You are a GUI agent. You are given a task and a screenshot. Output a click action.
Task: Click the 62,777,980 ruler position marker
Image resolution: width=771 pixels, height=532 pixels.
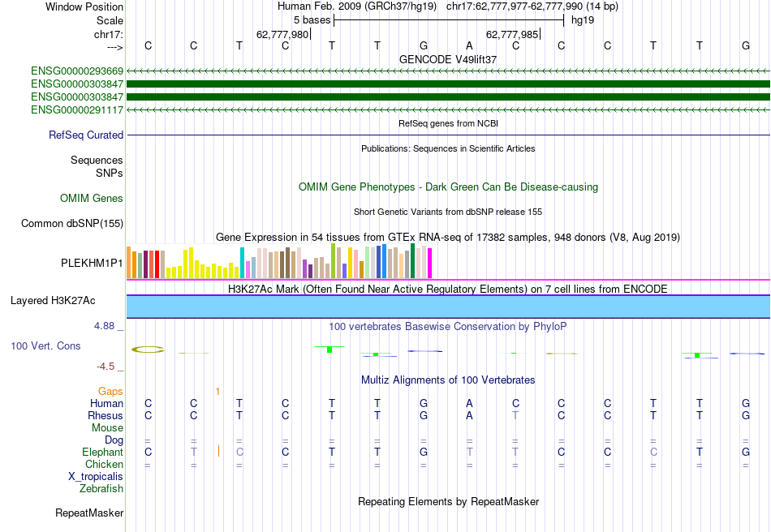point(282,34)
